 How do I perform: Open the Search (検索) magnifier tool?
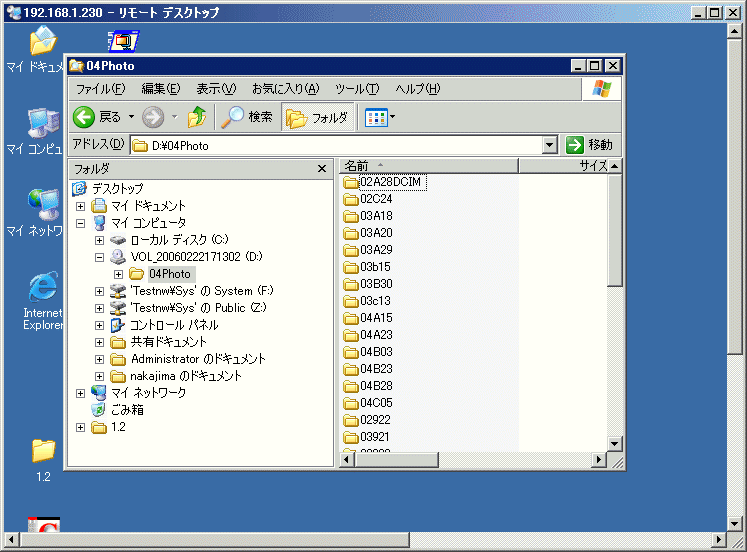(247, 117)
